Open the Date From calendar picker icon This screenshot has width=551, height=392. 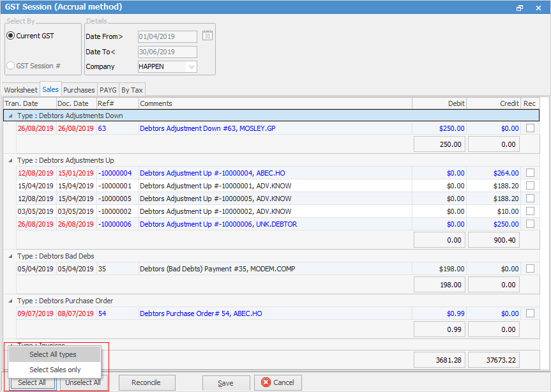(206, 36)
